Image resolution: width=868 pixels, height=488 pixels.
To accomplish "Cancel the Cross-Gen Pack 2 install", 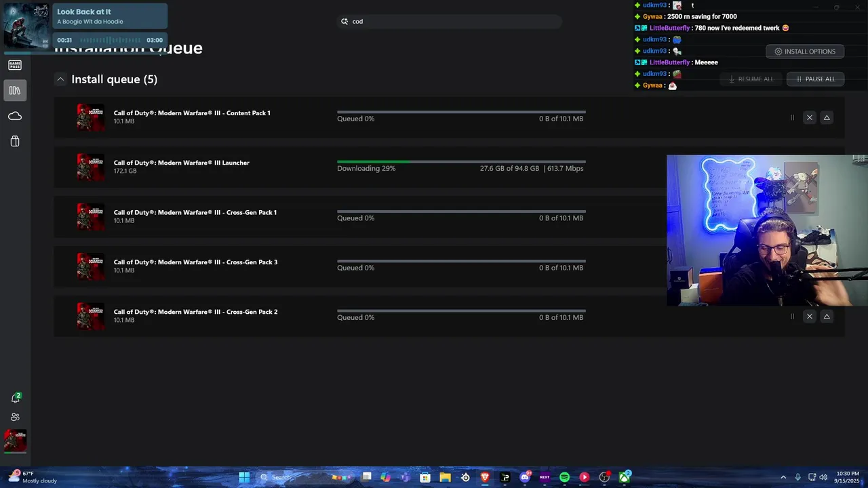I will (x=809, y=317).
